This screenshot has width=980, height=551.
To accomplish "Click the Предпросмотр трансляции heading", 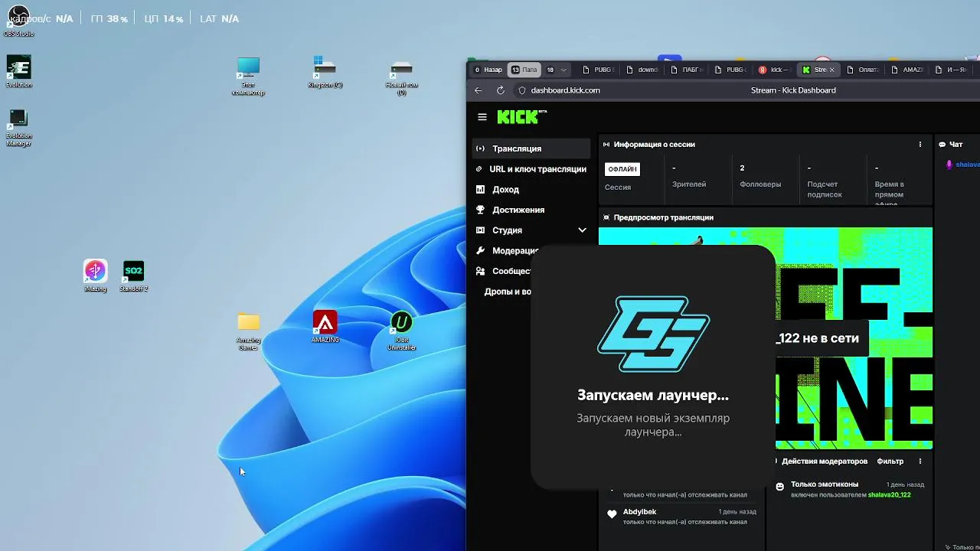I will point(663,217).
